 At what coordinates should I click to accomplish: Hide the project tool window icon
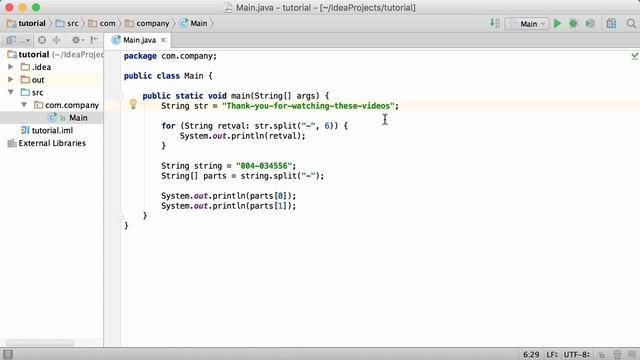(94, 40)
